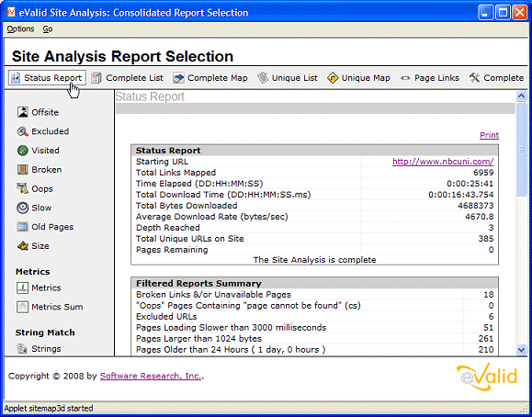This screenshot has height=417, width=532.
Task: Open the Strings match report label
Action: pyautogui.click(x=46, y=349)
